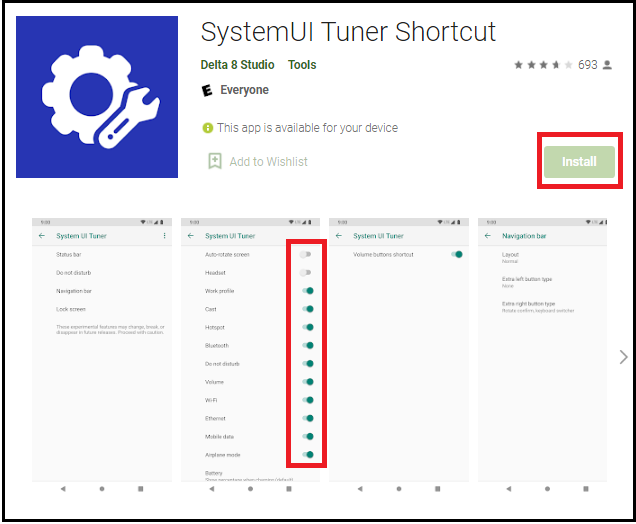Open Delta 8 Studio developer page
Screen dimensions: 636x524
[x=237, y=64]
